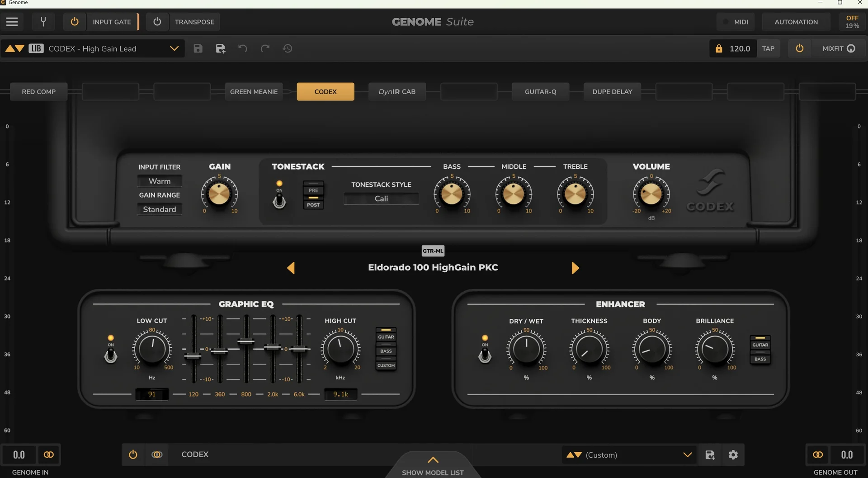Open the tuner fork icon
Viewport: 868px width, 478px height.
point(43,22)
